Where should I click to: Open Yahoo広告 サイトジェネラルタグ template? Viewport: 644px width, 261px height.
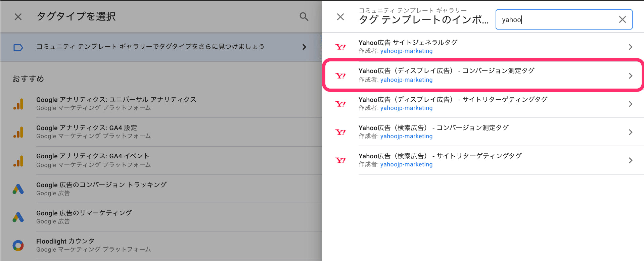483,47
